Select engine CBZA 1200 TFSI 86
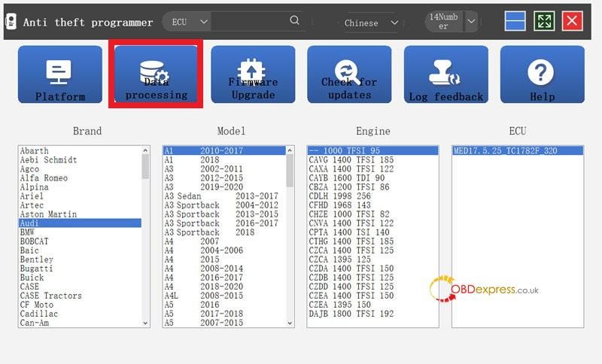The width and height of the screenshot is (602, 364). [x=372, y=187]
